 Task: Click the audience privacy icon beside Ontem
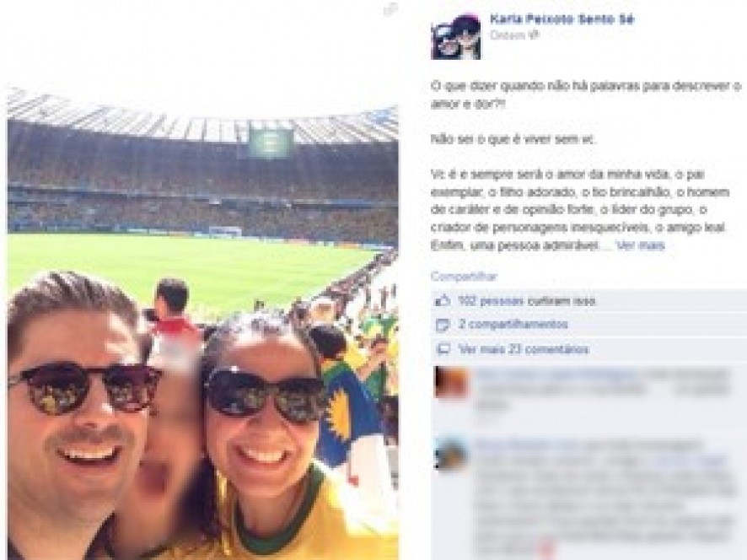535,35
